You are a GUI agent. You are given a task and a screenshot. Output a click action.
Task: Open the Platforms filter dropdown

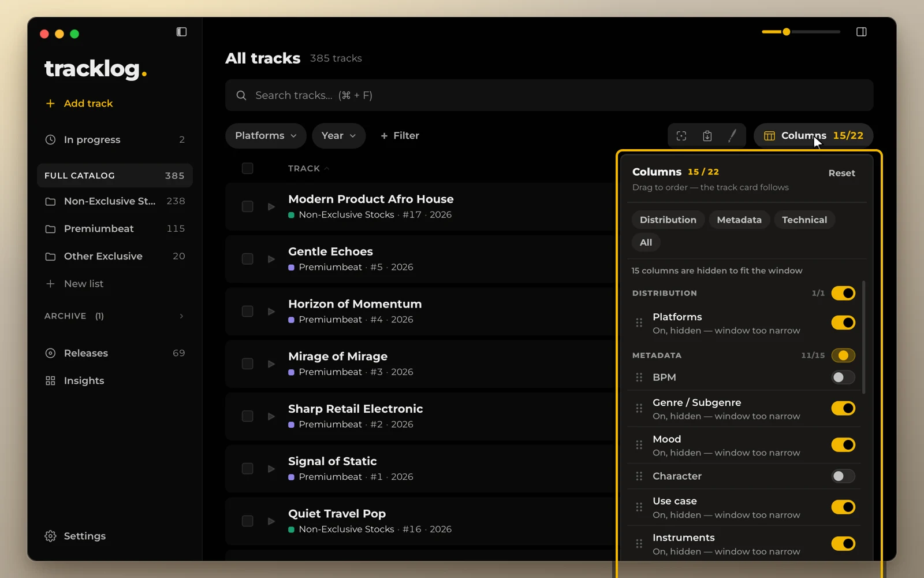click(266, 136)
